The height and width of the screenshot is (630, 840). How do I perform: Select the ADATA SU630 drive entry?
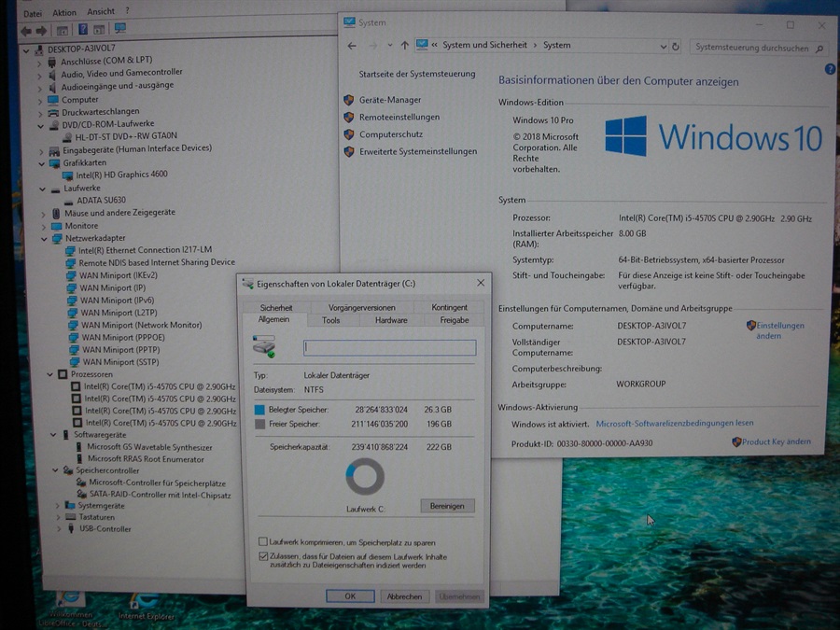click(101, 200)
